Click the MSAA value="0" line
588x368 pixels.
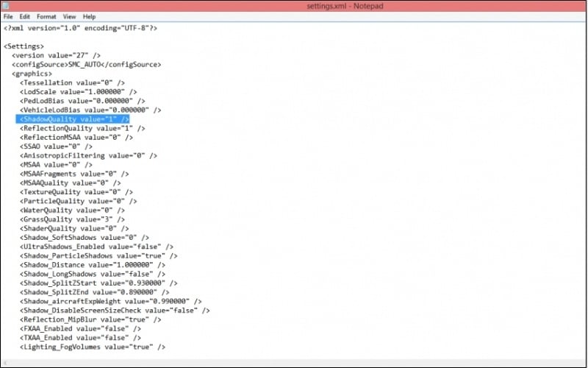[x=57, y=164]
